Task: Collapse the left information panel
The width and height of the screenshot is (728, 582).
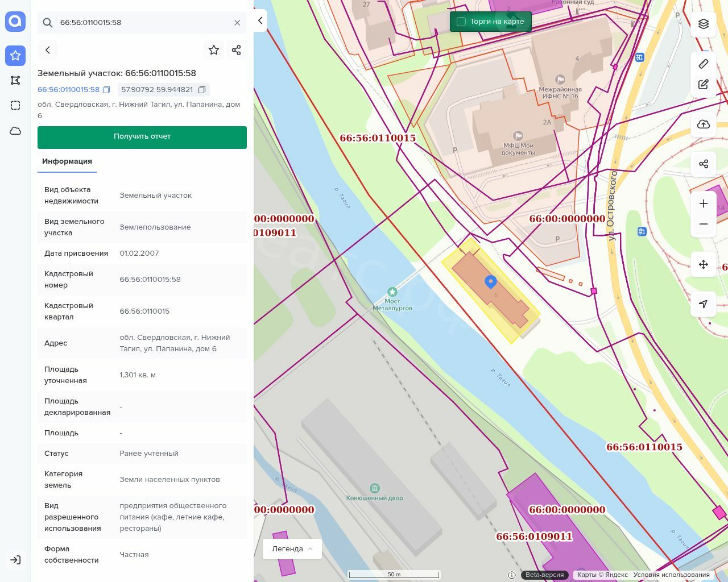Action: pos(260,20)
